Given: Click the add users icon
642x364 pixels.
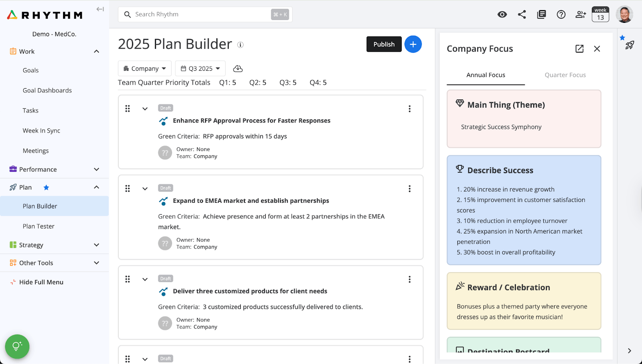Looking at the screenshot, I should click(581, 14).
